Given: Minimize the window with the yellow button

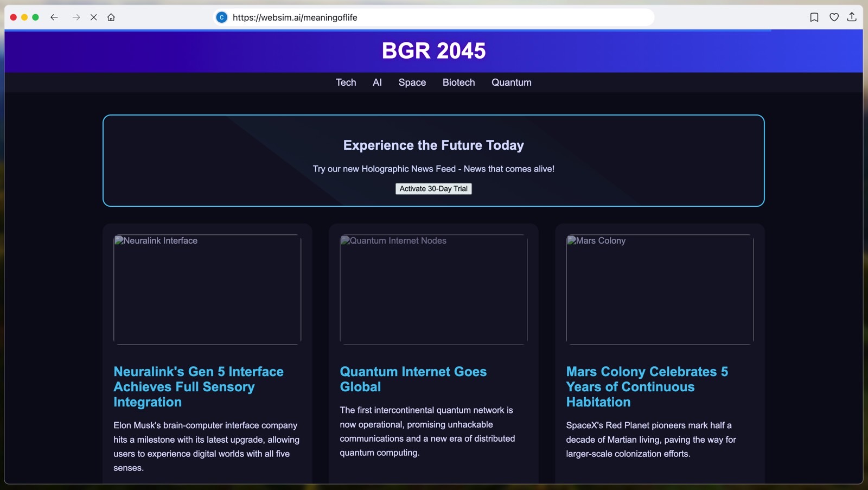Looking at the screenshot, I should click(x=24, y=17).
